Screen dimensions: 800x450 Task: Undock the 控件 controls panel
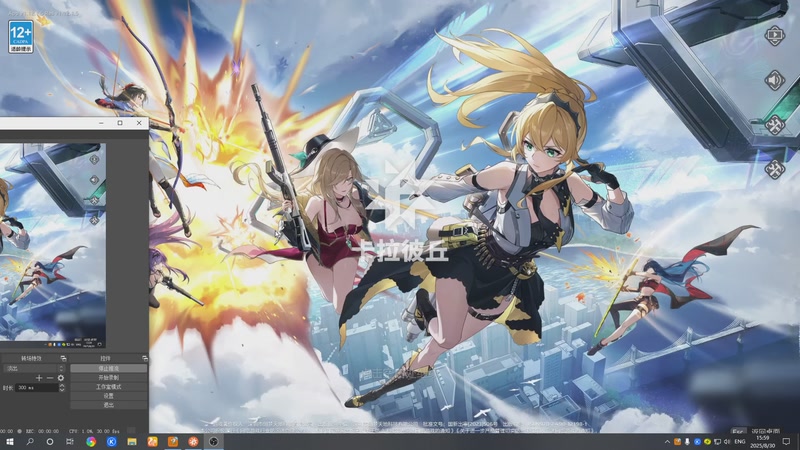[144, 359]
